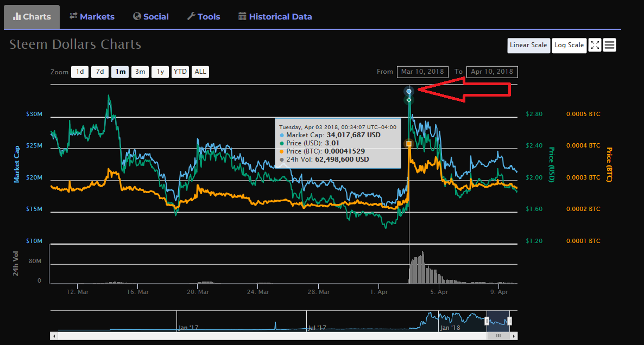Click the Tools wrench icon
Image resolution: width=644 pixels, height=345 pixels.
pyautogui.click(x=191, y=16)
